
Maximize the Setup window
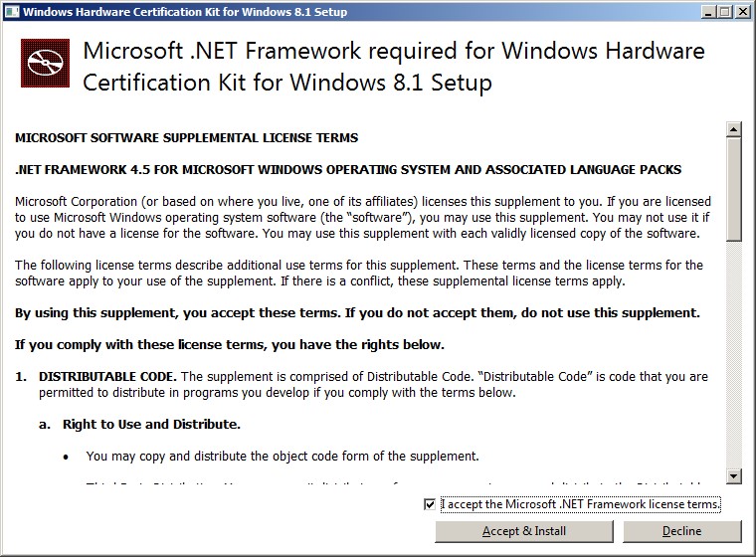(724, 12)
